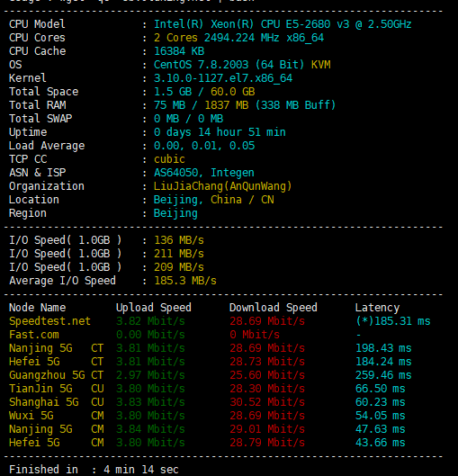The image size is (458, 476).
Task: Click the Speedtest.net node name
Action: (x=49, y=321)
